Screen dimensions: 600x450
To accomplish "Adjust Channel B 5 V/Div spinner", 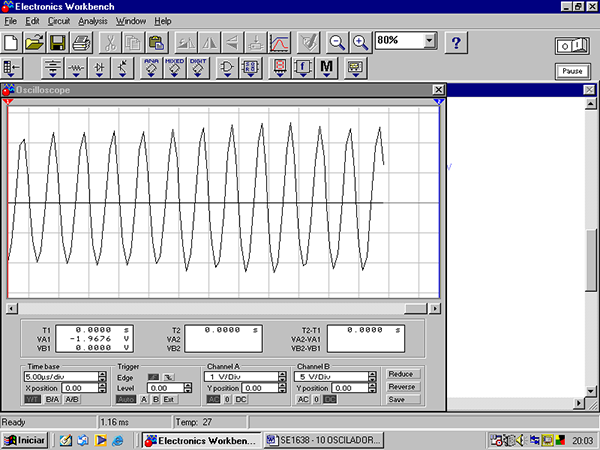I will (x=372, y=377).
